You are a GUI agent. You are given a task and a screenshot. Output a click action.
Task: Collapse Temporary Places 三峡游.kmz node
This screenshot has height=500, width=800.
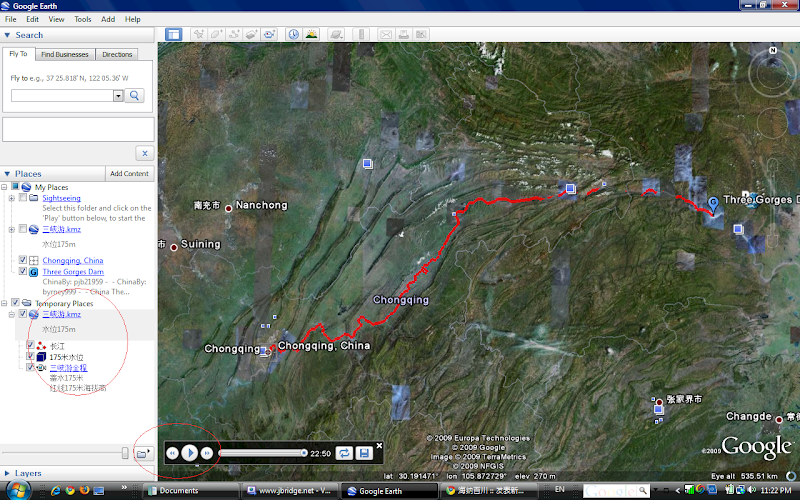[x=12, y=314]
